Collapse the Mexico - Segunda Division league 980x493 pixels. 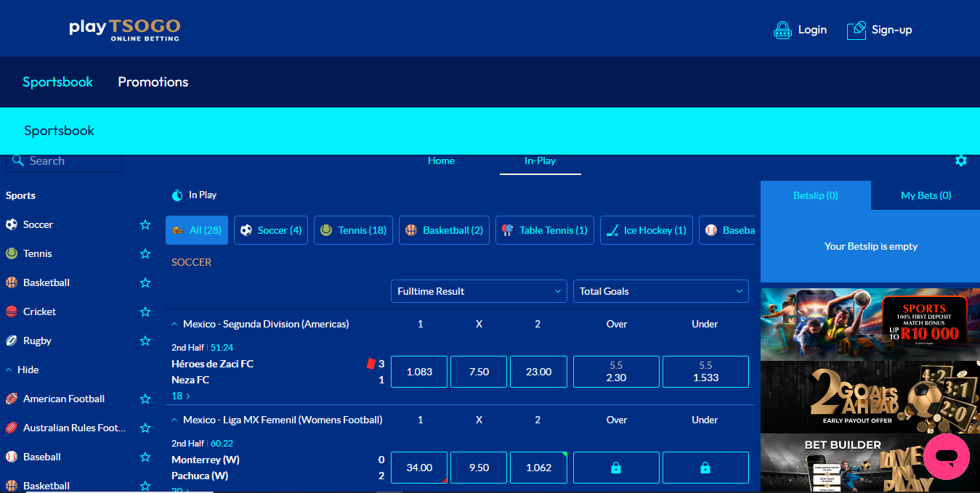pos(174,324)
